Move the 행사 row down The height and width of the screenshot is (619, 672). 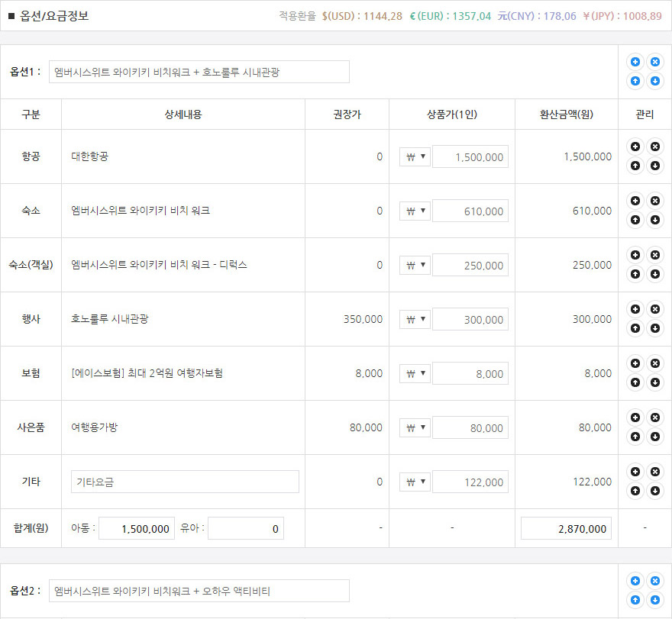click(655, 328)
